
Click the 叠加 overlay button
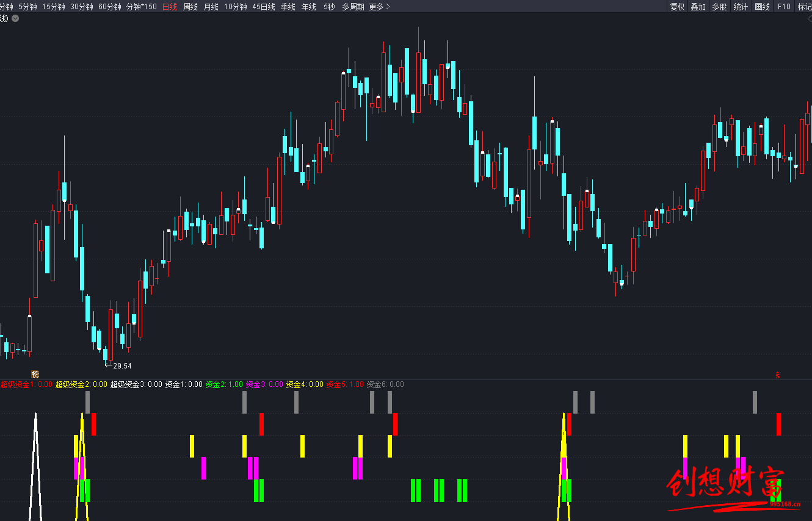click(x=698, y=7)
